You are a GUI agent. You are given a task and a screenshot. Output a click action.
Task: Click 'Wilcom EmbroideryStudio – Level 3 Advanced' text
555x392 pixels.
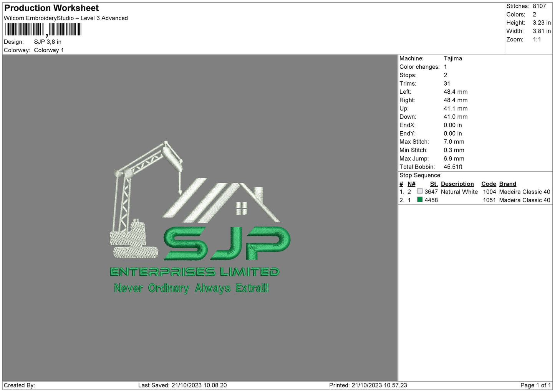coord(66,18)
